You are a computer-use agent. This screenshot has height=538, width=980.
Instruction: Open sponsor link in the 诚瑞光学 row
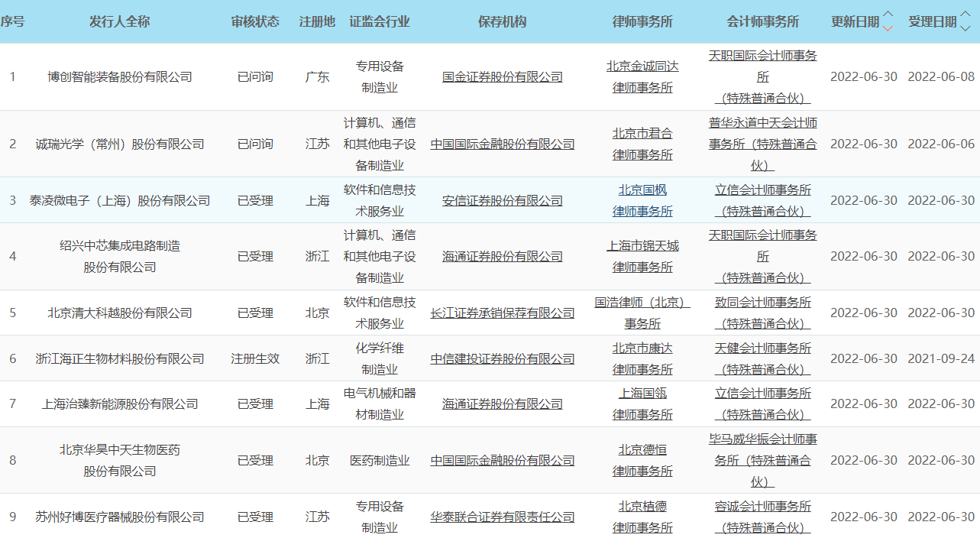click(x=502, y=144)
